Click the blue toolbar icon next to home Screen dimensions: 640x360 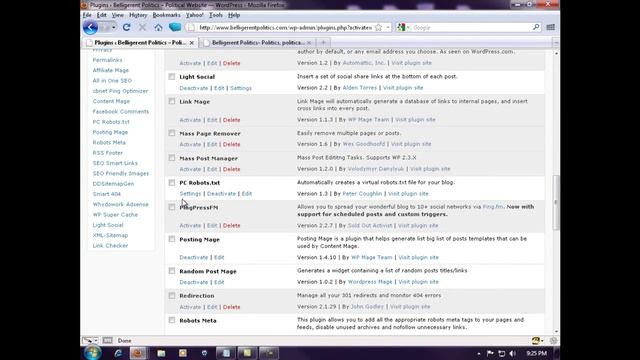coord(175,27)
